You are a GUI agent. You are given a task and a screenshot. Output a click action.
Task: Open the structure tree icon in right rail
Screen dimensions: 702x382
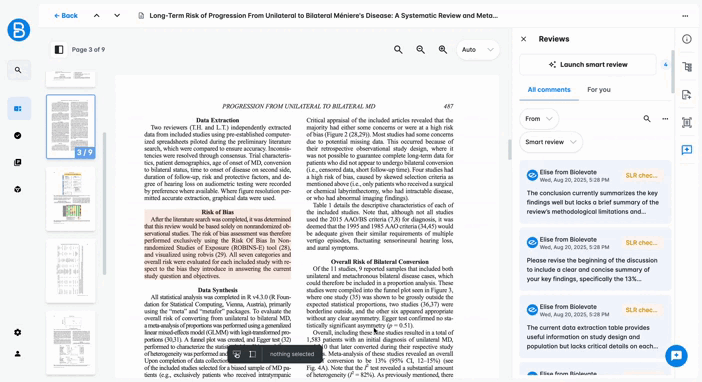687,67
